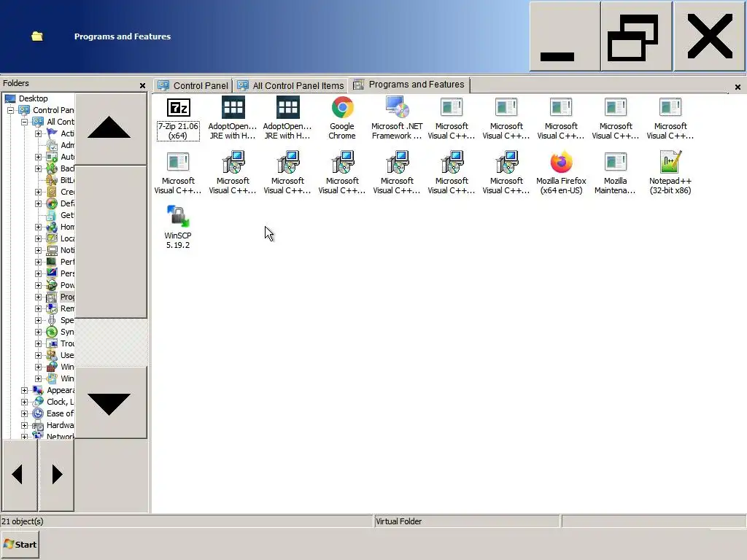The height and width of the screenshot is (560, 747).
Task: Open the Start menu
Action: point(20,545)
